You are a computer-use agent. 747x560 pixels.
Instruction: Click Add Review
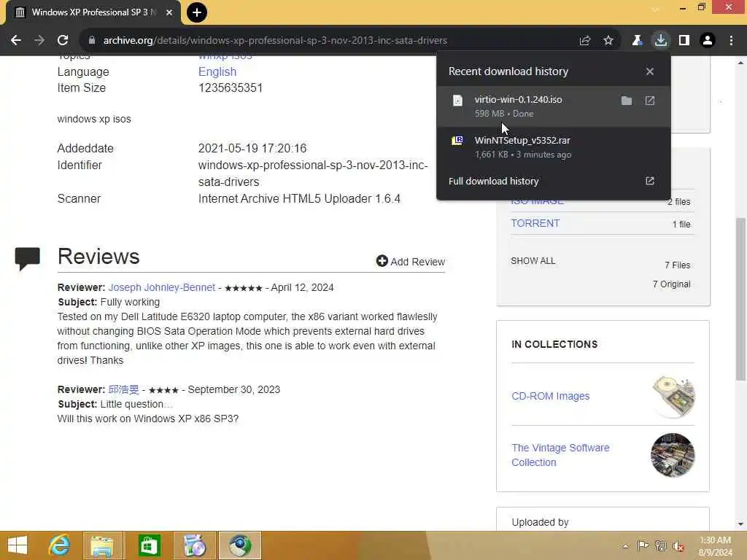[x=410, y=262]
